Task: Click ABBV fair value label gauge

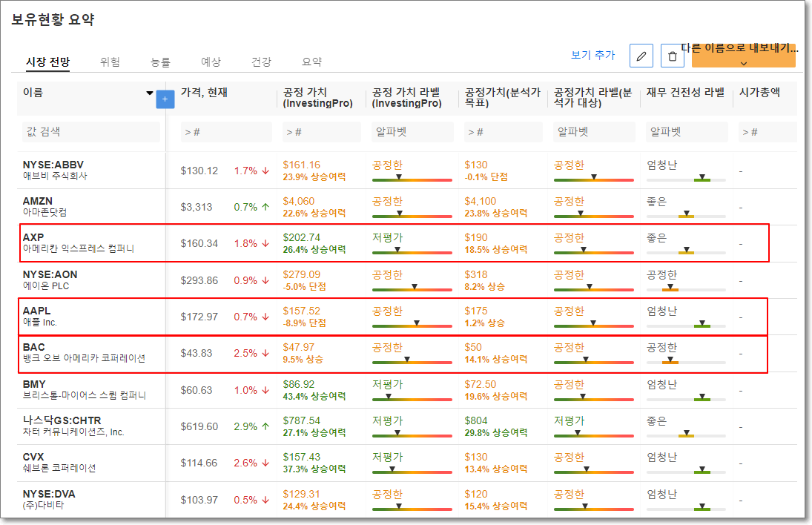Action: click(412, 178)
